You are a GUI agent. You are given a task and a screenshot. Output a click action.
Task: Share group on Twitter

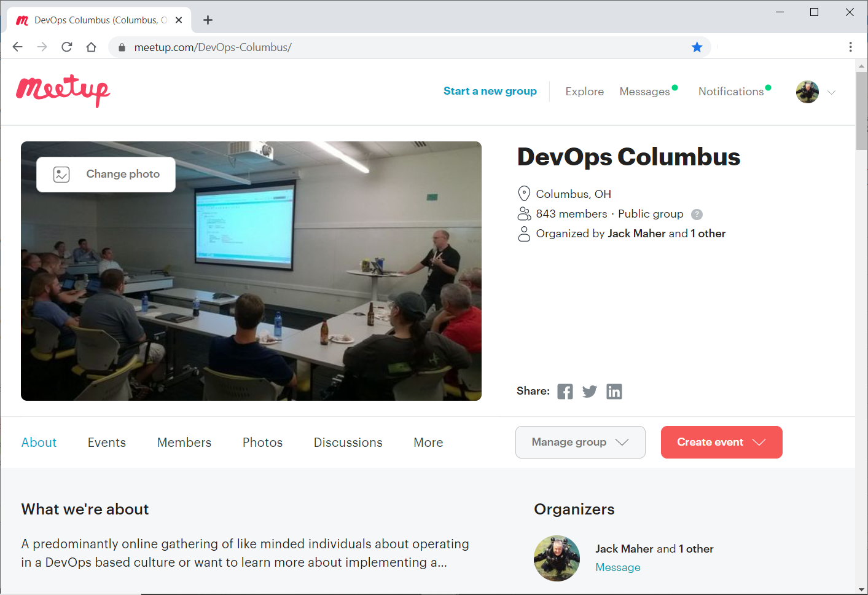(x=589, y=392)
